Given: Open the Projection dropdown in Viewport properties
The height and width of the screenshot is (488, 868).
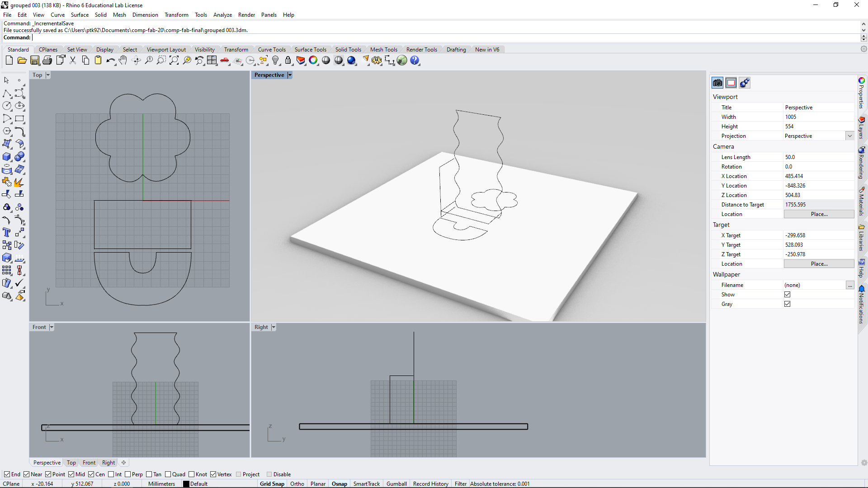Looking at the screenshot, I should 849,136.
